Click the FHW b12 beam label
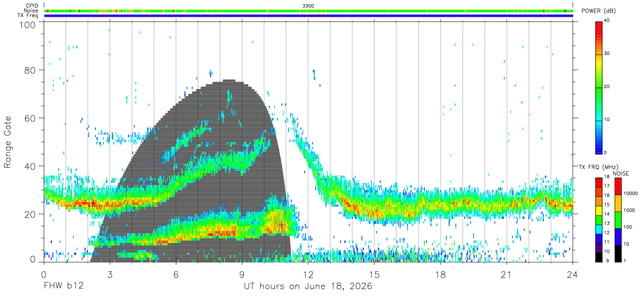 [63, 287]
